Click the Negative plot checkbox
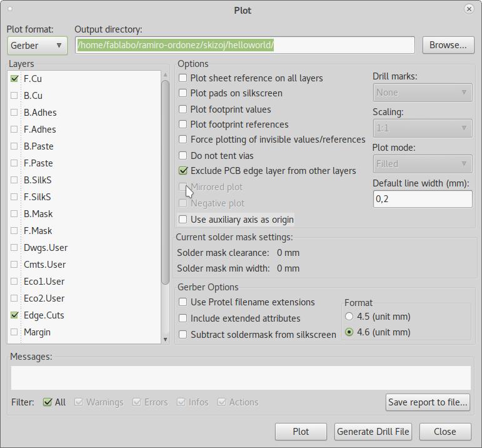 click(x=183, y=203)
